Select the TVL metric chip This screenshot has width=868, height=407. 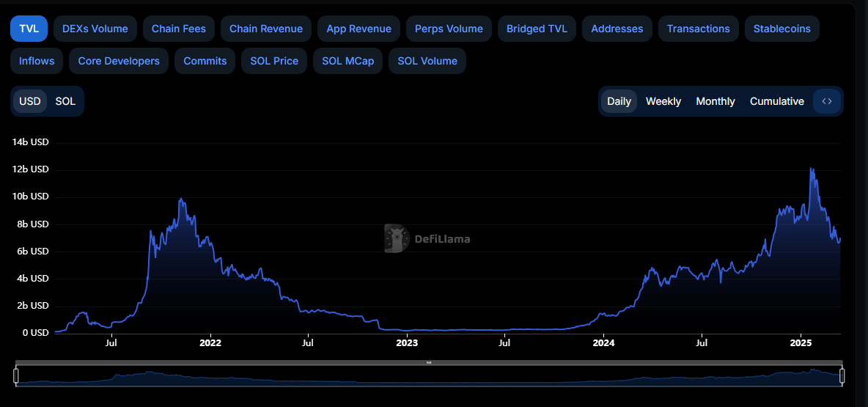point(29,29)
